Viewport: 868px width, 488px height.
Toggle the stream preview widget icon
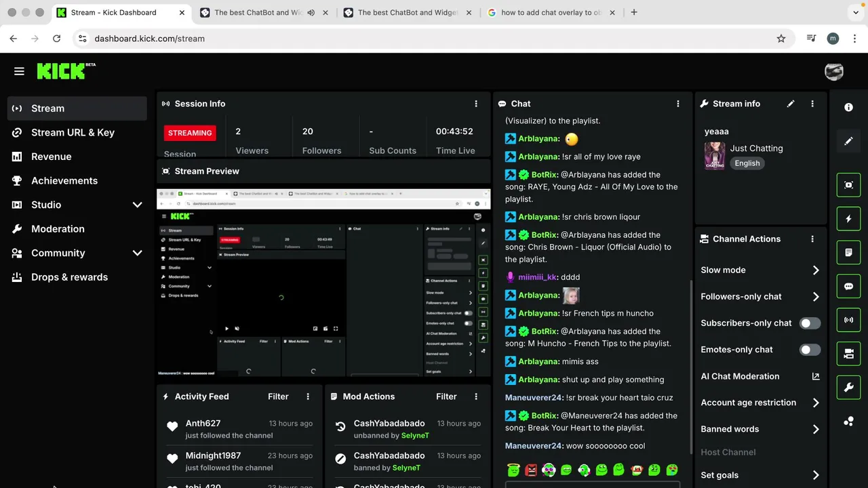click(848, 185)
